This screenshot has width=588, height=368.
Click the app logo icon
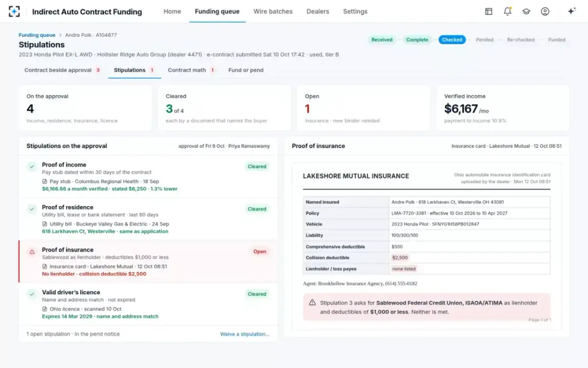[x=14, y=11]
